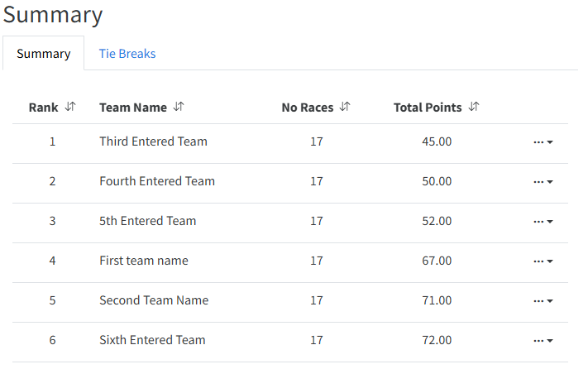Sort the No Races column via its icon
588x369 pixels.
point(345,107)
